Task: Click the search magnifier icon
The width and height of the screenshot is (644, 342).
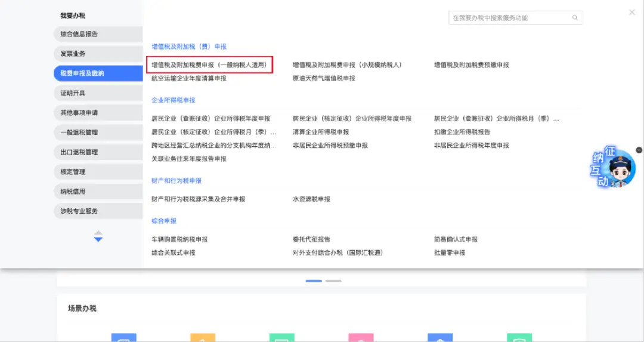Action: [575, 18]
